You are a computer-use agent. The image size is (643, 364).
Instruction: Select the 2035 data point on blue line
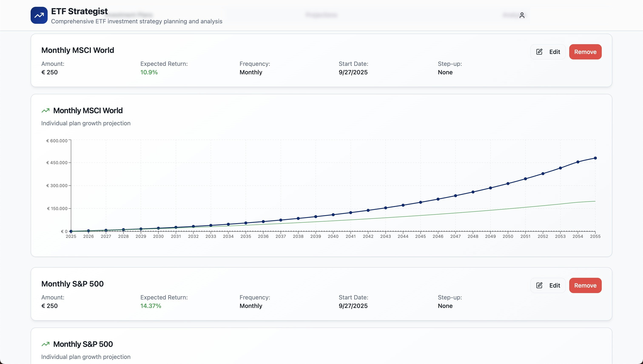(x=246, y=223)
